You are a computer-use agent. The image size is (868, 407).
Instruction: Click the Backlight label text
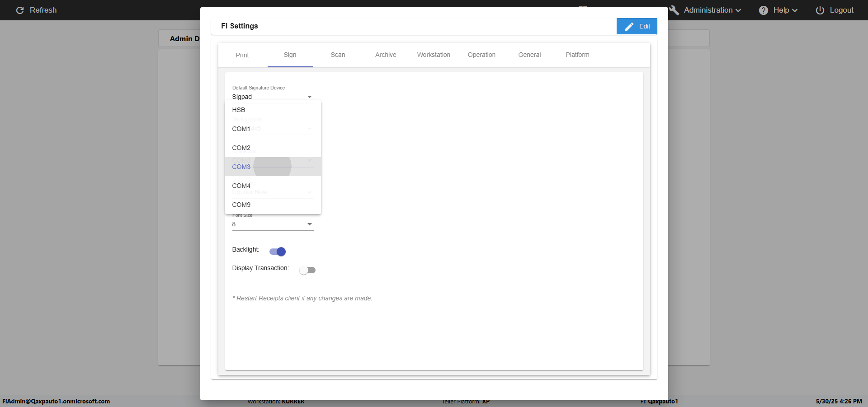point(245,249)
